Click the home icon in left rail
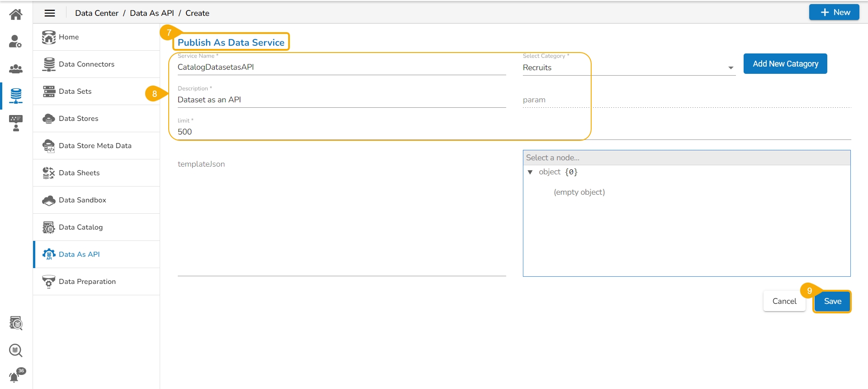 point(16,14)
